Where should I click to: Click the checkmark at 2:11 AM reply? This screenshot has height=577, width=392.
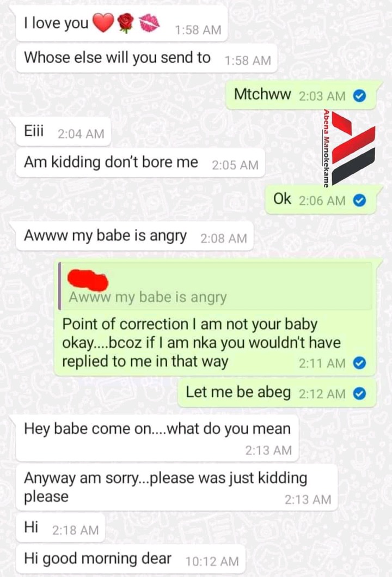[x=359, y=363]
